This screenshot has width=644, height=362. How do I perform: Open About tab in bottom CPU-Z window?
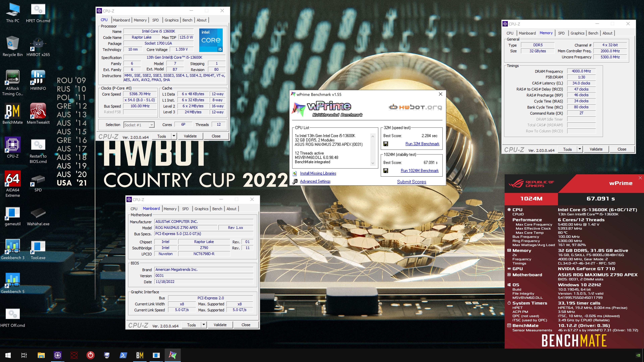tap(231, 209)
